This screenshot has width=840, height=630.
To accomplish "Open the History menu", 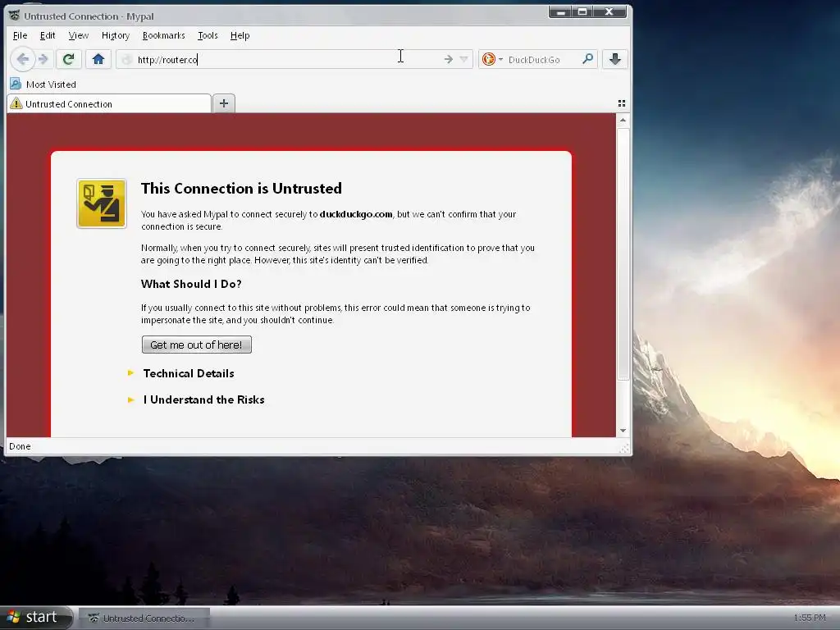I will [115, 35].
